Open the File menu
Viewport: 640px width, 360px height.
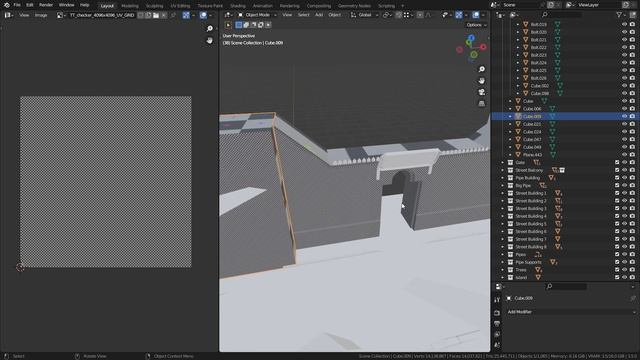[17, 5]
